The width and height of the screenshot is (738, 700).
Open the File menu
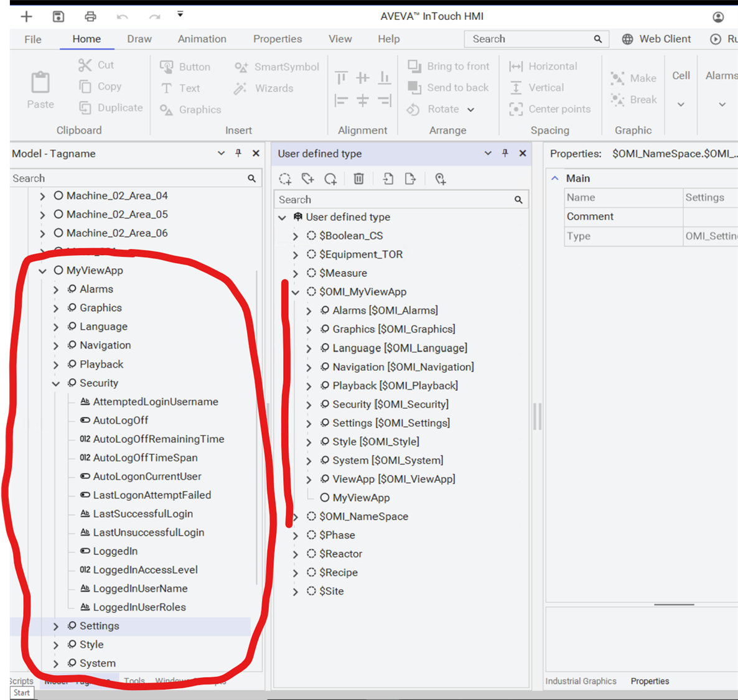33,39
